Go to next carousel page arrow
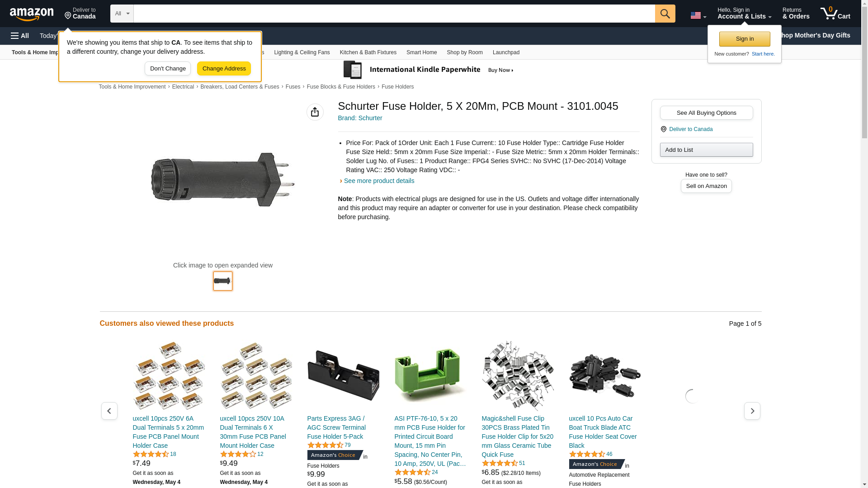The width and height of the screenshot is (868, 488). pyautogui.click(x=752, y=411)
